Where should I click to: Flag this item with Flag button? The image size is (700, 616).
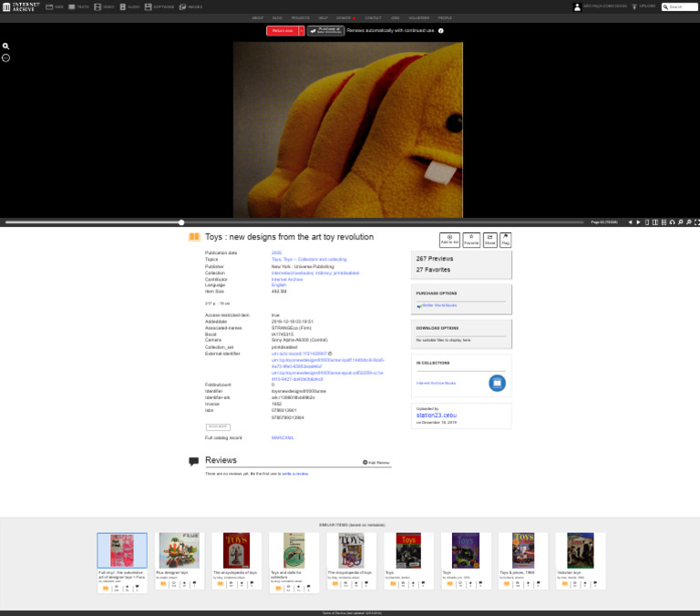pyautogui.click(x=505, y=240)
